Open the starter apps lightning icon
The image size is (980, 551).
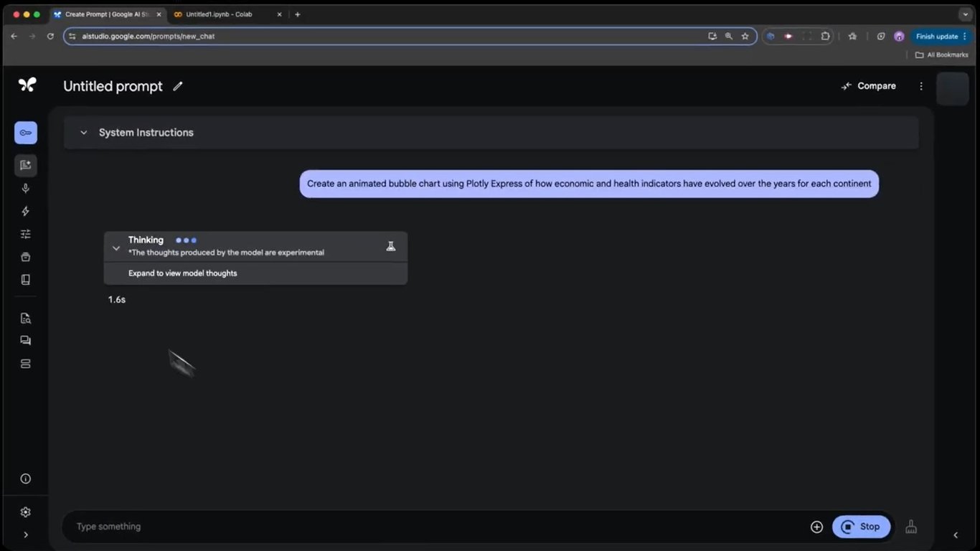[x=25, y=211]
